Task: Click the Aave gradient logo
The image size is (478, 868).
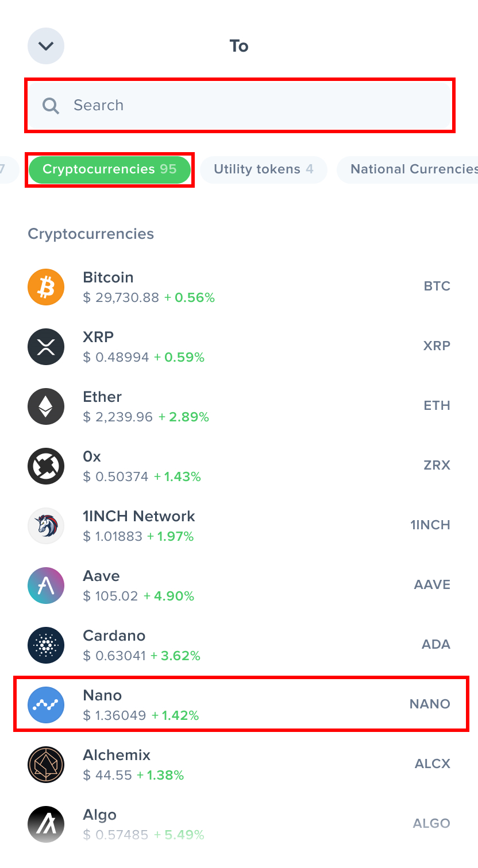Action: (x=46, y=586)
